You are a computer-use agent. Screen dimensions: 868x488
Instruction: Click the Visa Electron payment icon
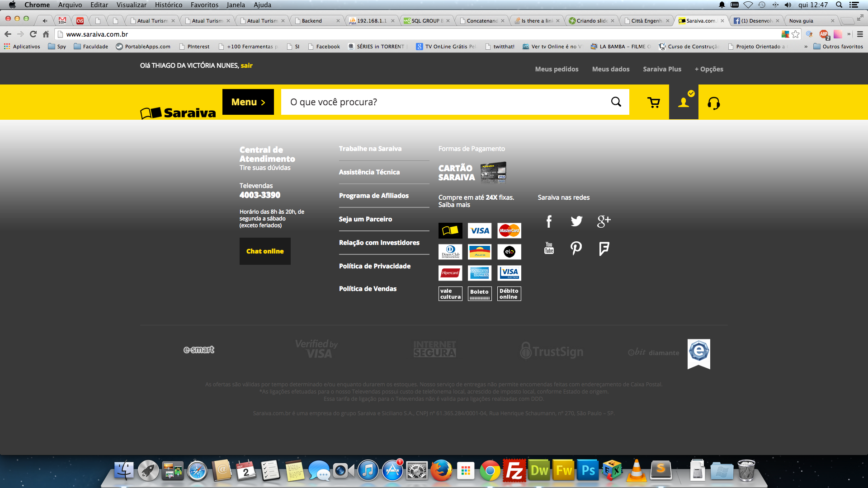pos(509,273)
